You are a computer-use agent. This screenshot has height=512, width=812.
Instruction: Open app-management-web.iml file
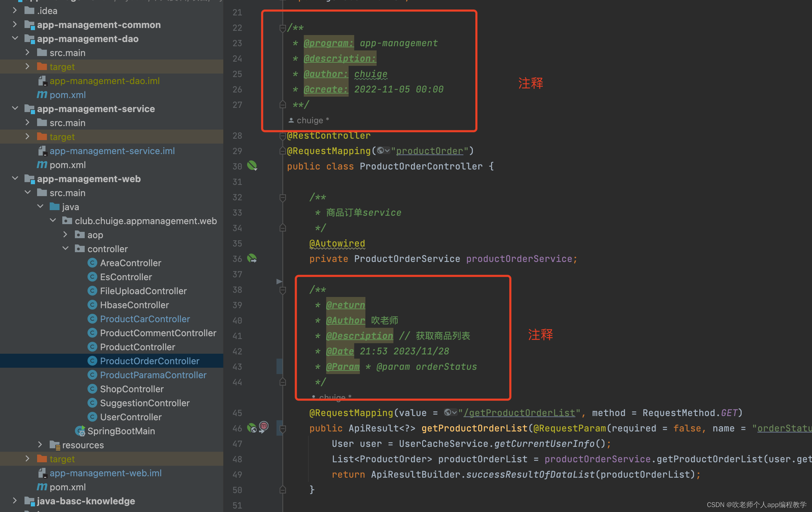pos(105,473)
